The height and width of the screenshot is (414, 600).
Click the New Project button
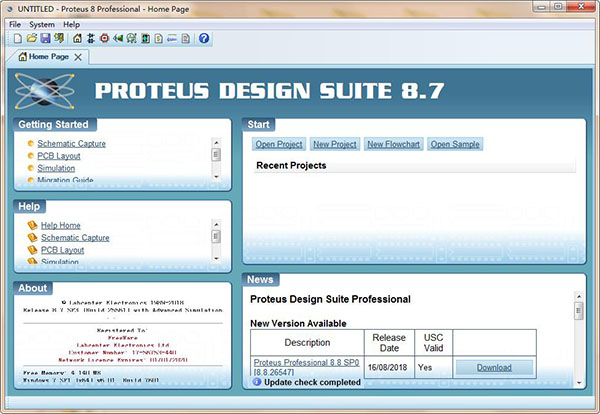(335, 144)
